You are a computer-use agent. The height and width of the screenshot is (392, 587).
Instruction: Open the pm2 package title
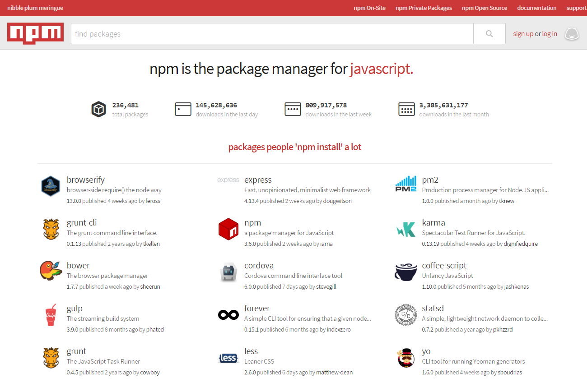tap(430, 180)
